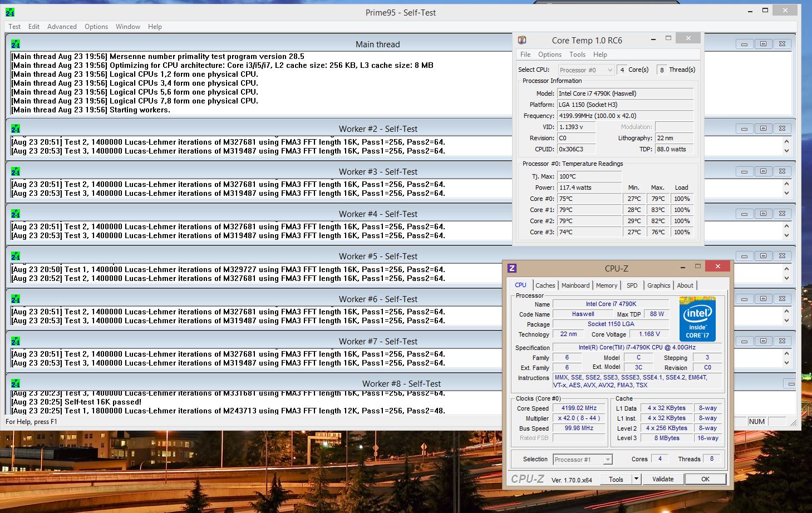Click the Core Speed value 4199.02 MHz

(x=579, y=408)
